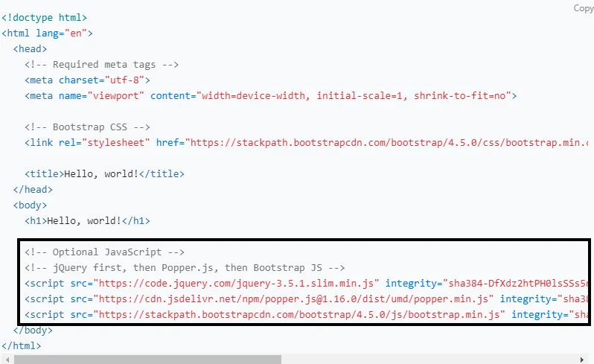
Task: Click the closing </head> tag
Action: [x=33, y=189]
